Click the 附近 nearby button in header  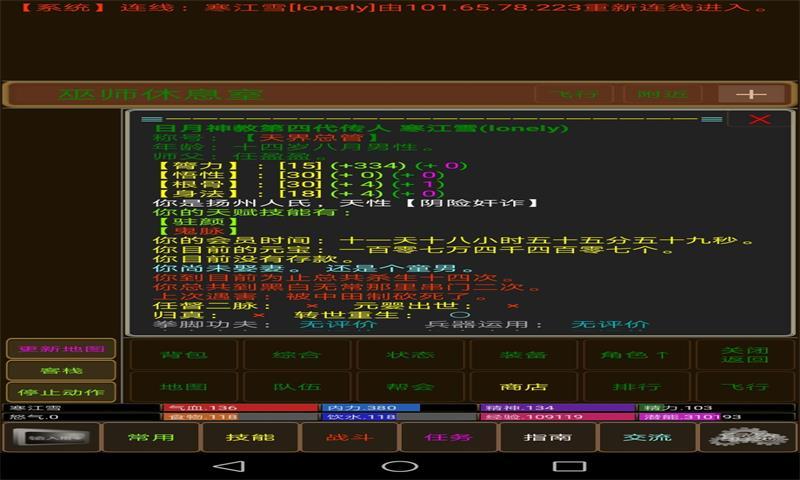[x=663, y=94]
